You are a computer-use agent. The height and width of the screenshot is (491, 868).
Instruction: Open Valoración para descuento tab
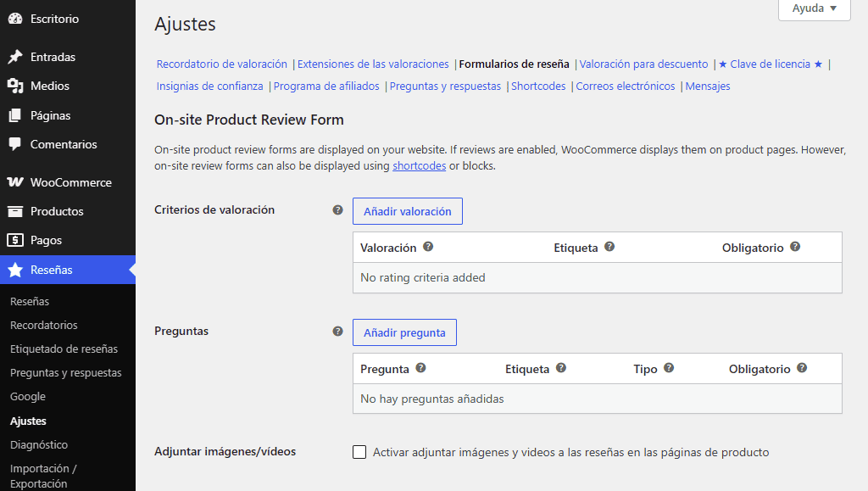(643, 64)
